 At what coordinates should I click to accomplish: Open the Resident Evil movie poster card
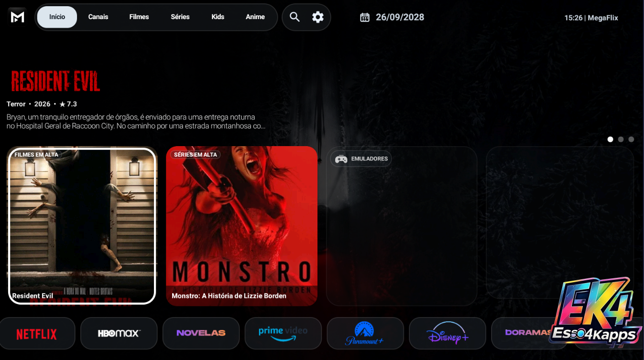coord(82,226)
